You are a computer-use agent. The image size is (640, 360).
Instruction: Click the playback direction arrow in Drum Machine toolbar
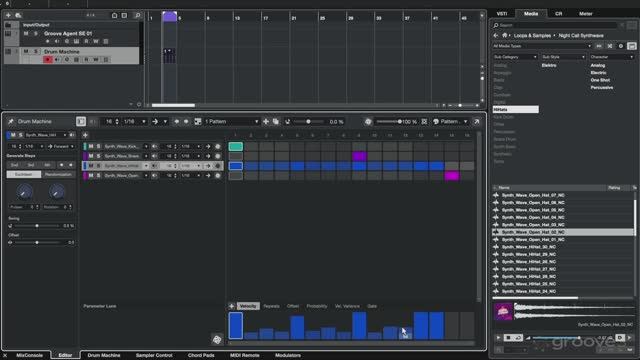(x=155, y=122)
